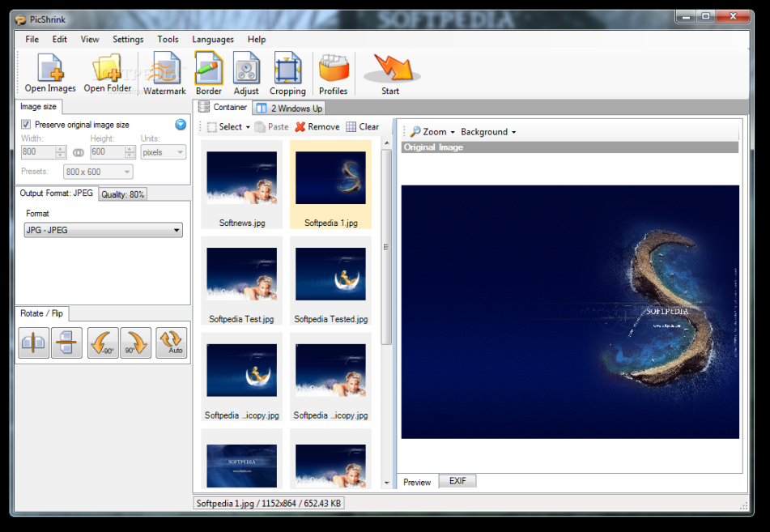This screenshot has width=770, height=532.
Task: Open the Select dropdown
Action: click(229, 127)
